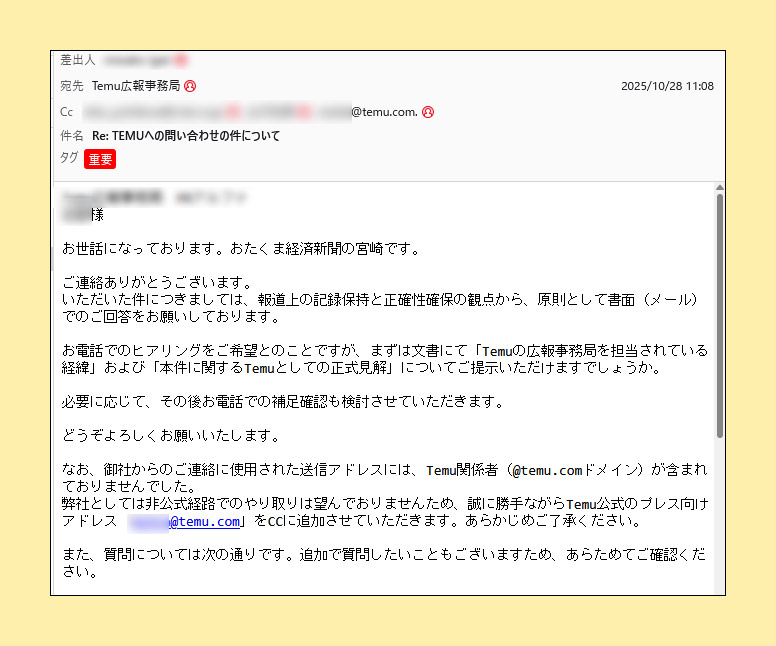The image size is (776, 646).
Task: Click the タグ field label
Action: [x=69, y=158]
